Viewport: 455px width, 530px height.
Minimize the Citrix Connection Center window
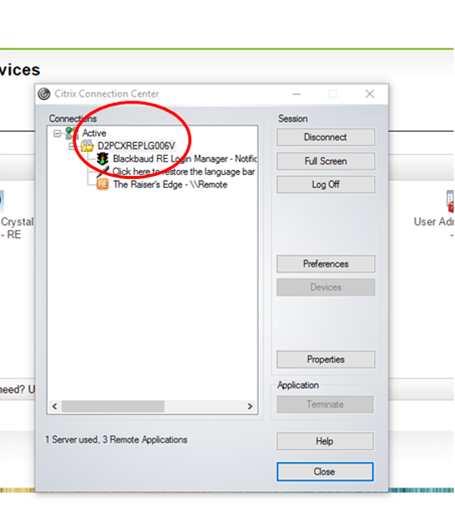pyautogui.click(x=297, y=94)
